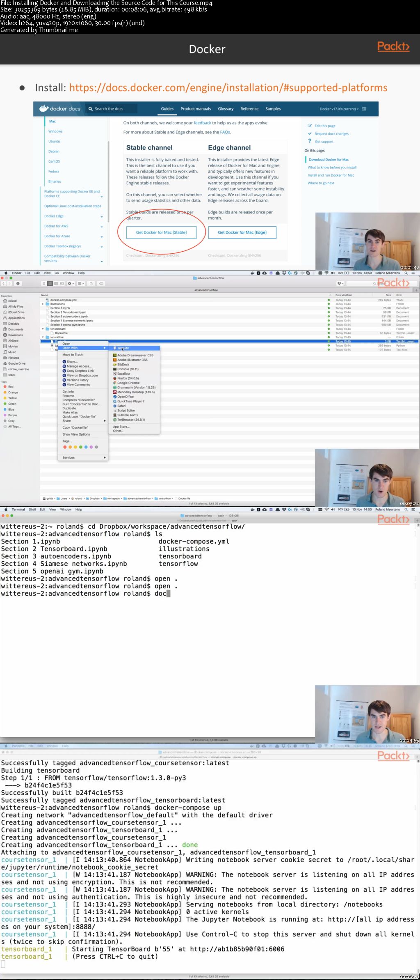Click the pencil icon beside Edit this page
Screen dimensions: 420x980
310,126
